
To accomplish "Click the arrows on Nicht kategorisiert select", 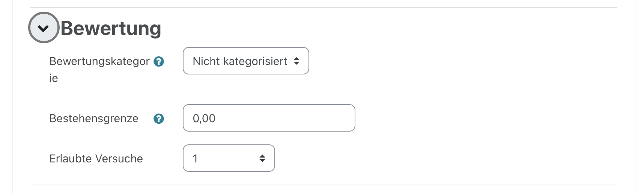I will point(296,61).
